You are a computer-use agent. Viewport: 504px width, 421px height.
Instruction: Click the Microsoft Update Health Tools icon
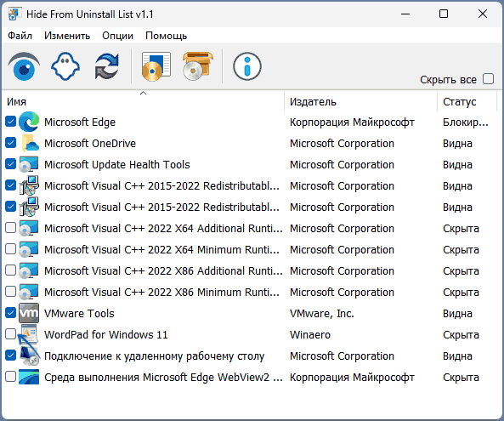[x=29, y=164]
